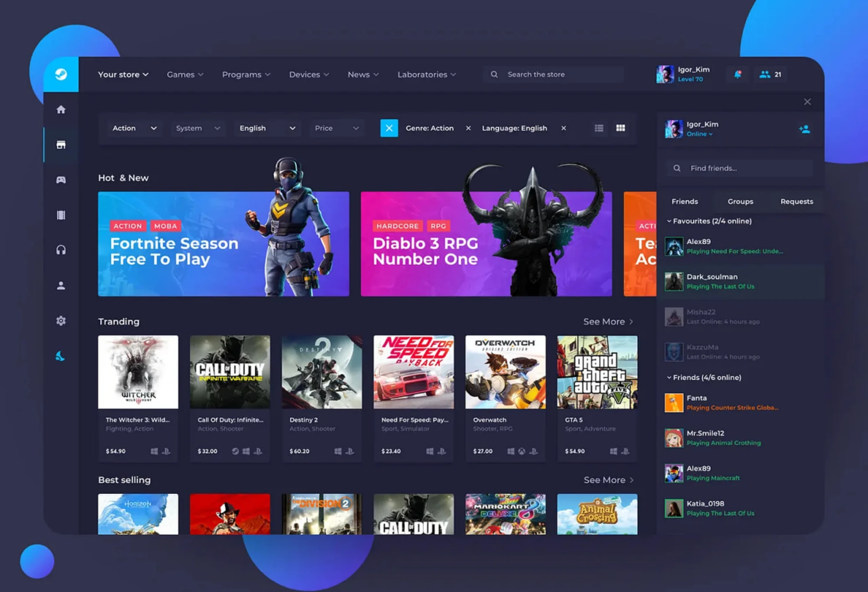Open the settings gear sidebar icon
868x592 pixels.
tap(61, 321)
